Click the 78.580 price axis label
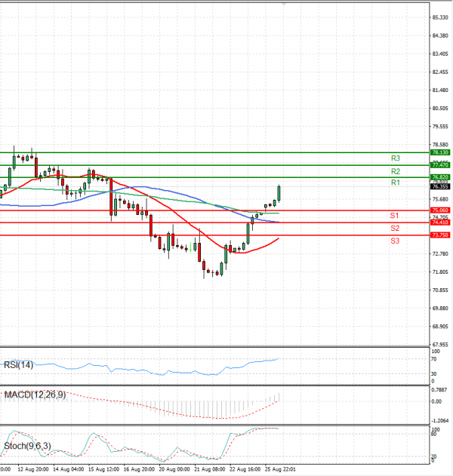The image size is (453, 476). (440, 145)
